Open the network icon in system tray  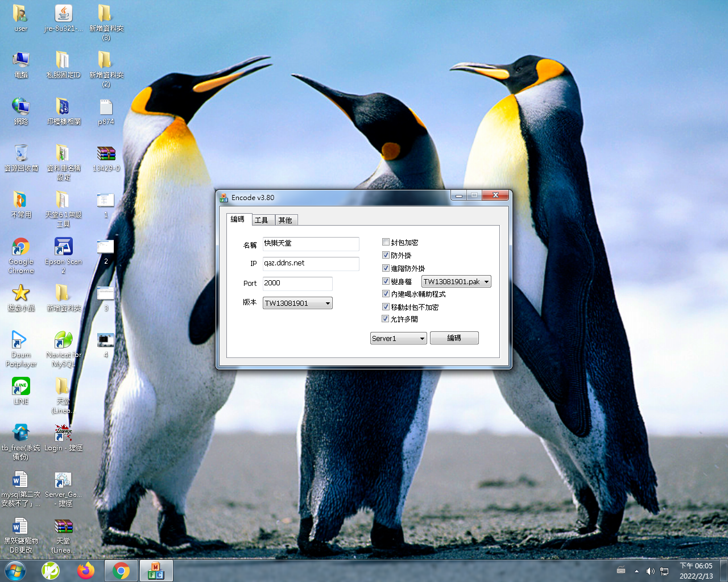pos(664,571)
